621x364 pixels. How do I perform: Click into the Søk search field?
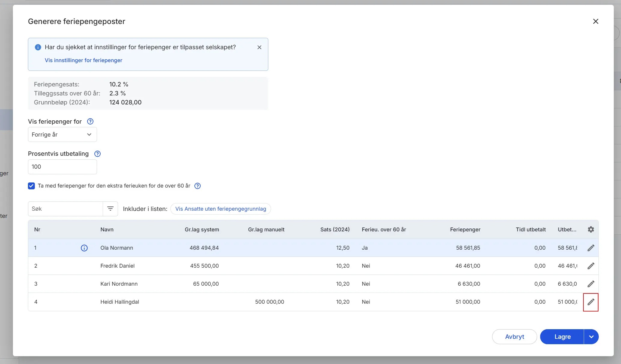[65, 209]
